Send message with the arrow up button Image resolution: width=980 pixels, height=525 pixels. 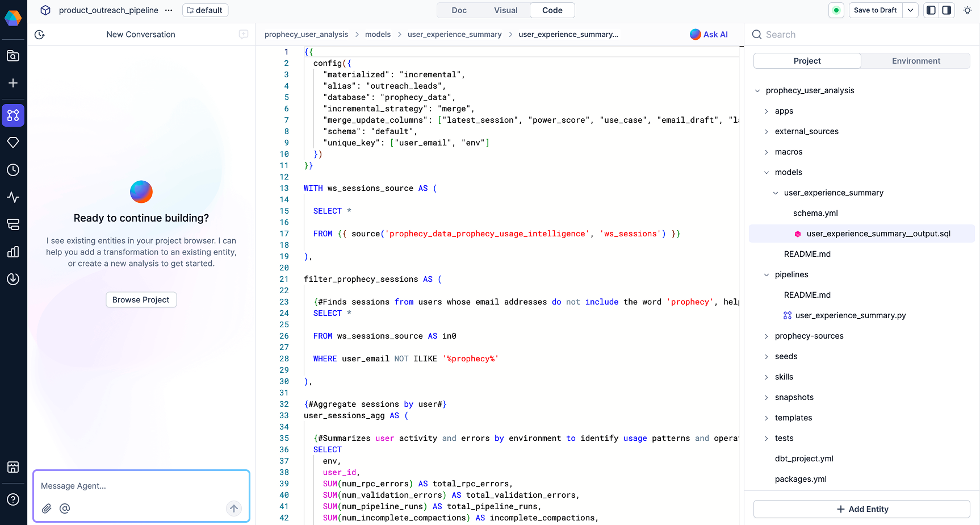point(234,509)
